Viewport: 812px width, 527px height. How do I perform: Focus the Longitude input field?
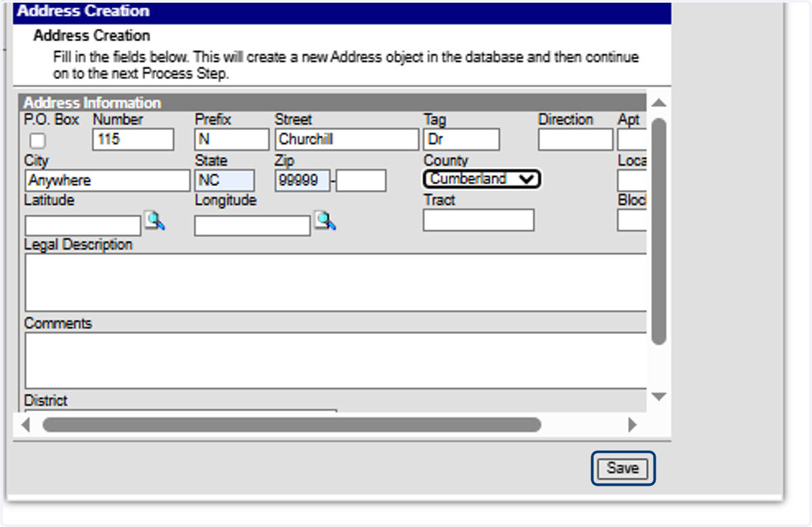(252, 225)
